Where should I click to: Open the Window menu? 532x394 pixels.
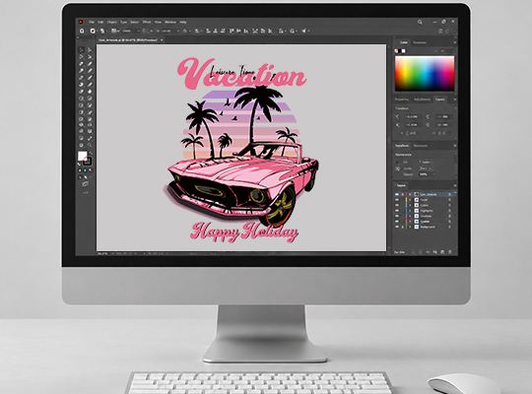170,22
